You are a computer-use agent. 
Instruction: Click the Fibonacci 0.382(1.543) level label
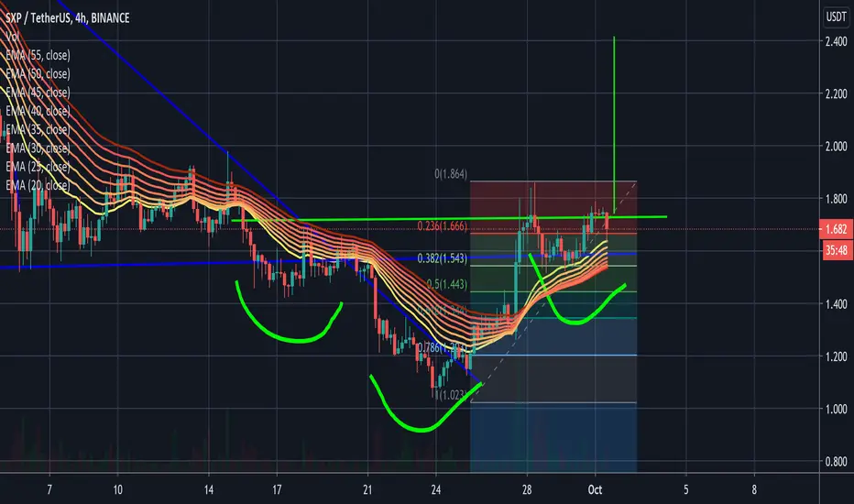(443, 258)
